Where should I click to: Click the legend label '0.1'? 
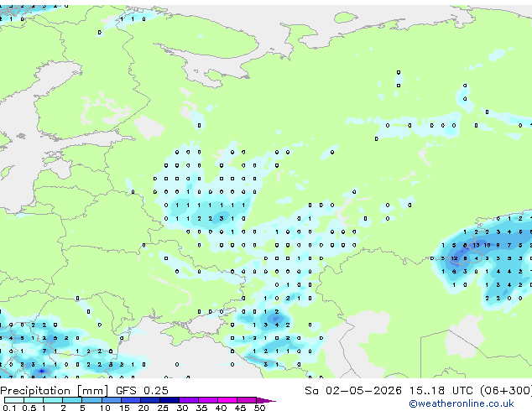coord(10,408)
